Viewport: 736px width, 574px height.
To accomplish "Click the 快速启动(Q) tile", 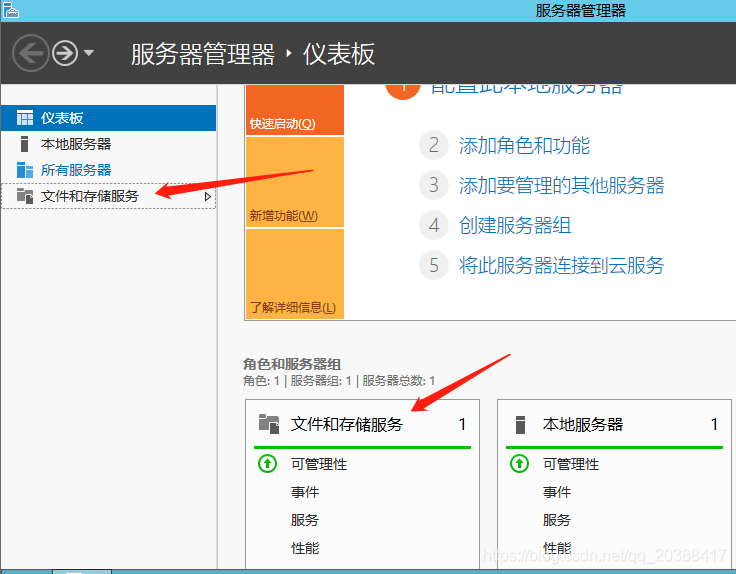I will [294, 110].
